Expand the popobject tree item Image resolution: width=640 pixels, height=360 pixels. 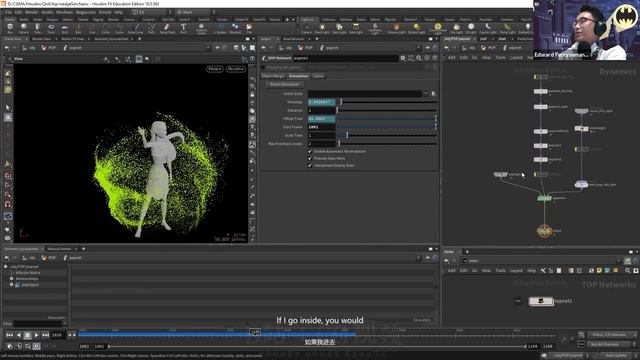point(11,284)
